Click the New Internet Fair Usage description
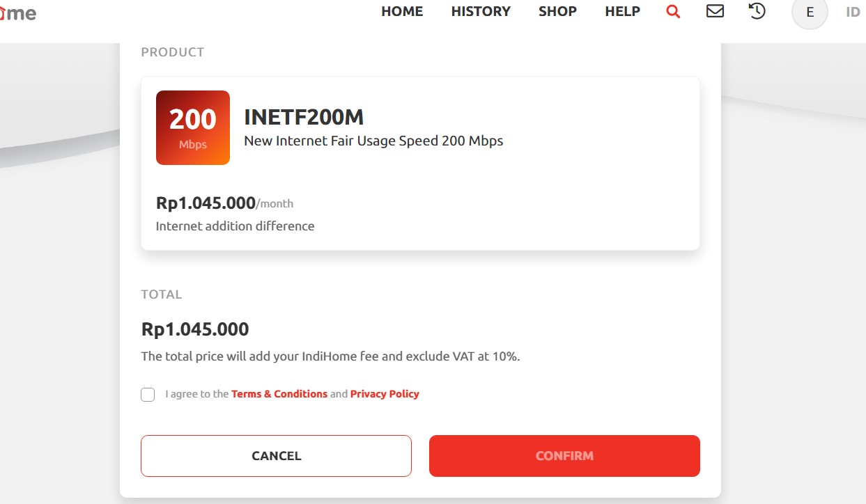 (373, 141)
